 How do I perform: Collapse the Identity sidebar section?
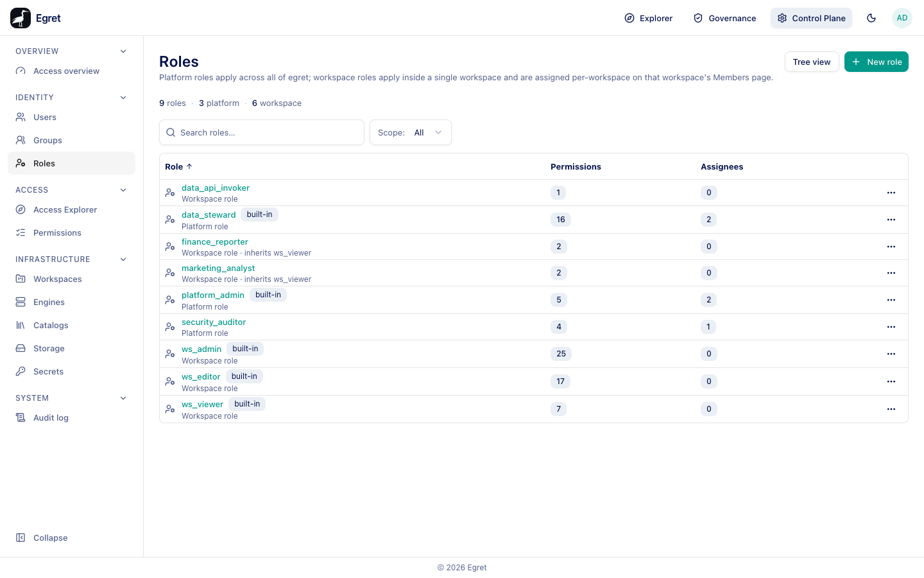click(123, 98)
